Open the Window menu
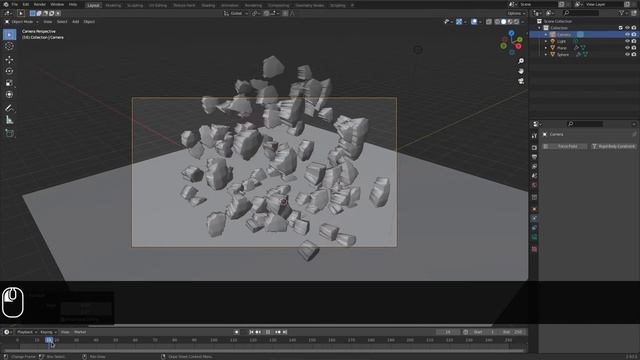The width and height of the screenshot is (640, 360). pos(57,4)
